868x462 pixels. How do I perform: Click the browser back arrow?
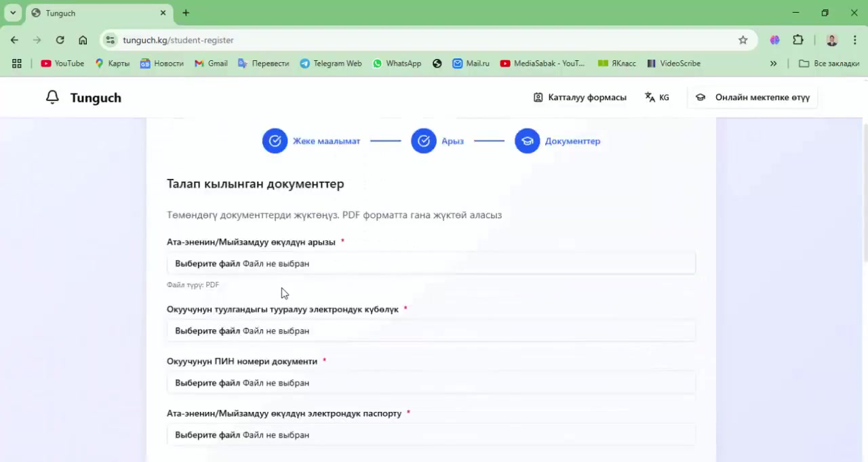14,40
